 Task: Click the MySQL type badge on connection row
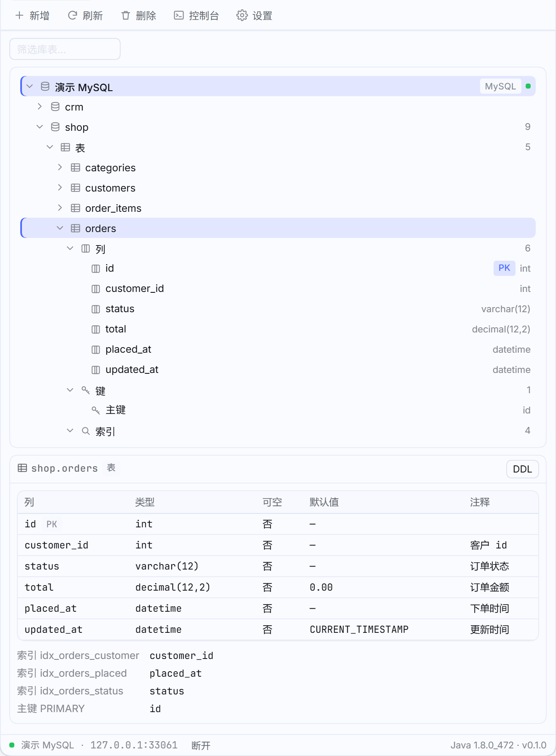click(x=500, y=86)
